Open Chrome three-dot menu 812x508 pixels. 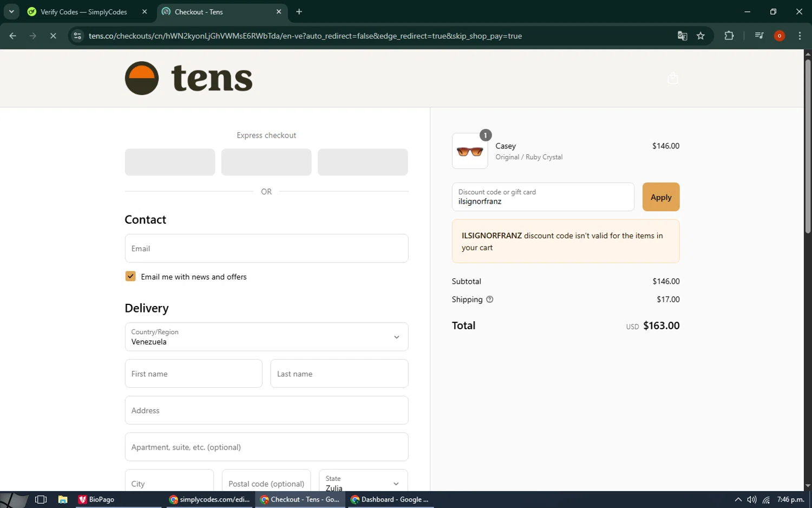tap(800, 36)
